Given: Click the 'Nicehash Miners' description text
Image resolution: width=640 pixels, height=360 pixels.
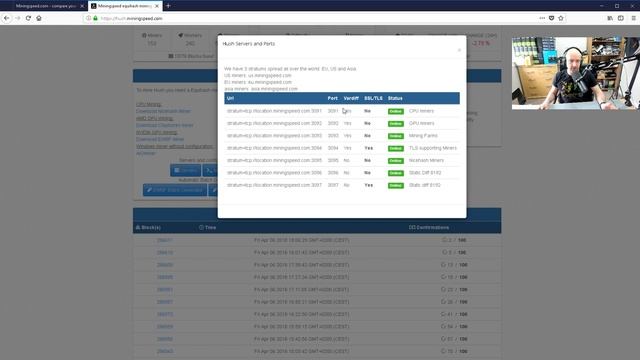Looking at the screenshot, I should point(426,160).
